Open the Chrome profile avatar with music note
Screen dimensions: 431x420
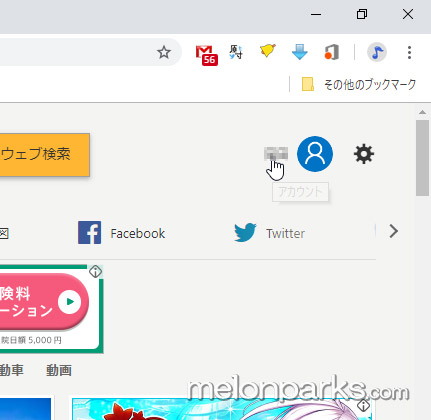point(377,52)
